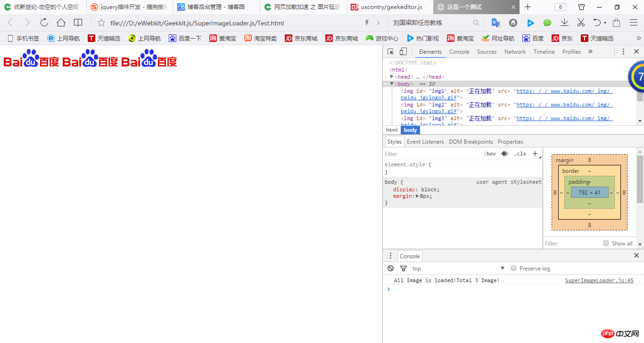
Task: Toggle the .cls element classes pane
Action: coord(520,154)
